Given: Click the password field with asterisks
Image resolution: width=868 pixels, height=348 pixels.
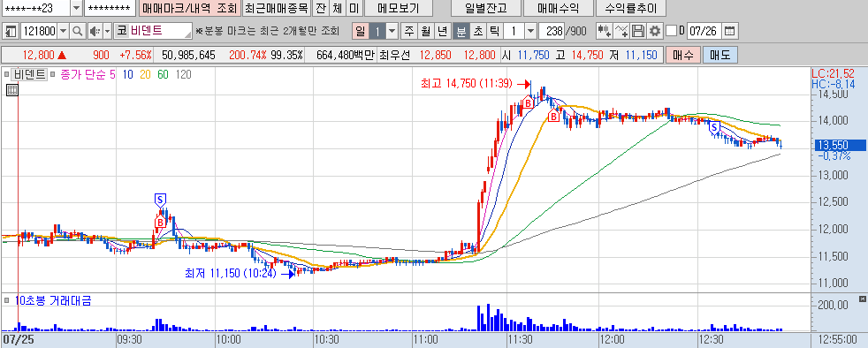Looking at the screenshot, I should click(110, 8).
